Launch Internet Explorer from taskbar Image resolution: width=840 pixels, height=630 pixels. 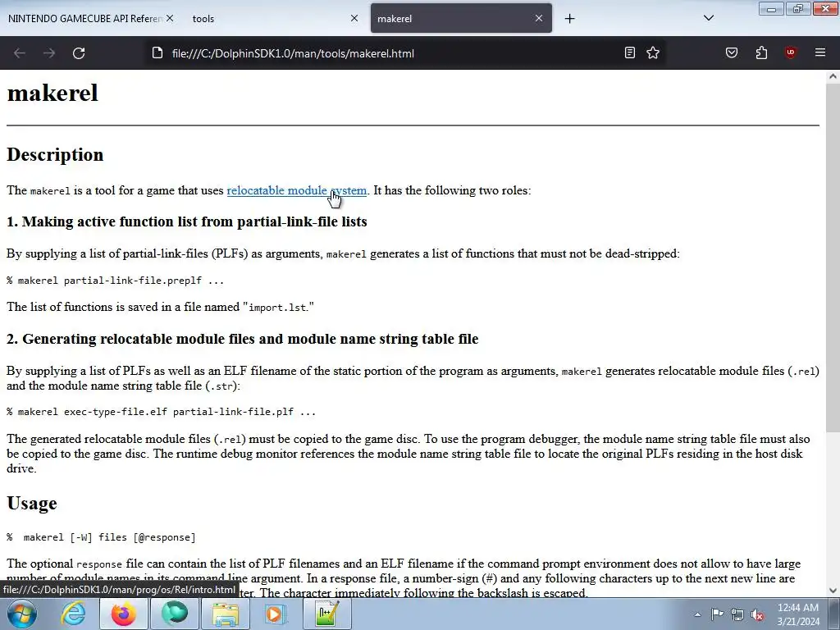pos(73,614)
